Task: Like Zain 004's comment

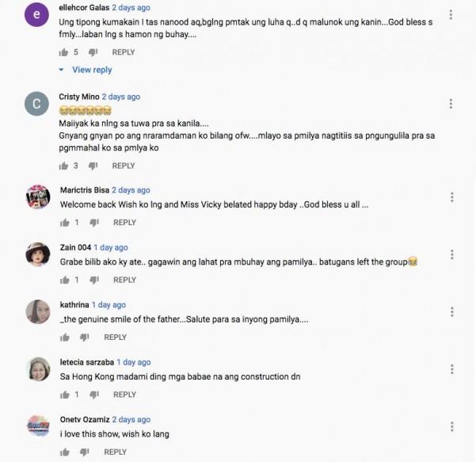Action: click(64, 280)
